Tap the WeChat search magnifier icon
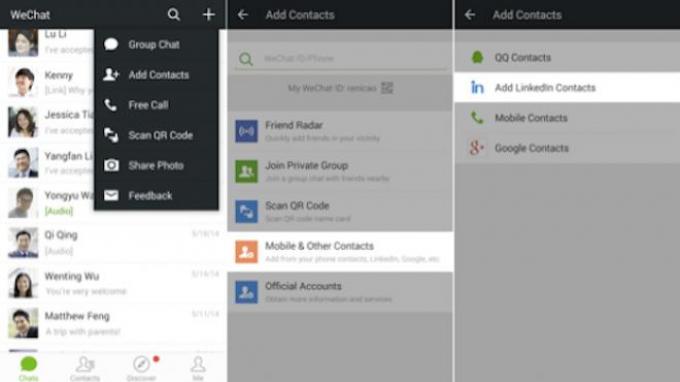Image resolution: width=680 pixels, height=382 pixels. 173,15
